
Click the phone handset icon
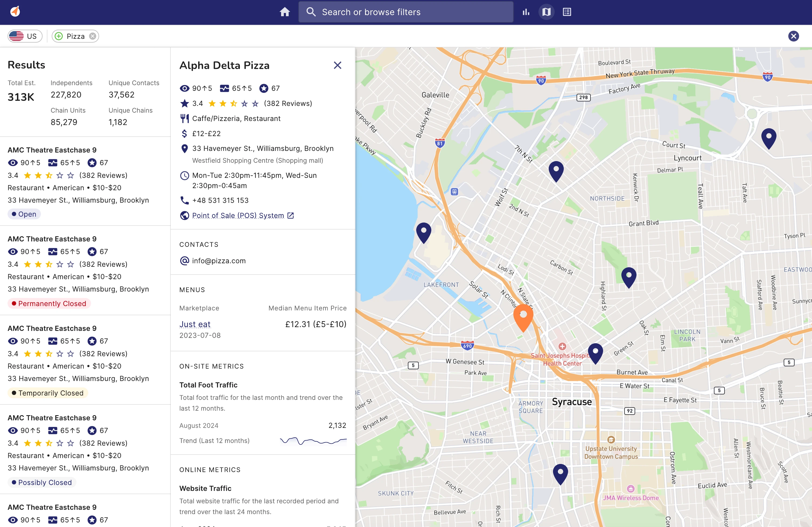(x=184, y=200)
